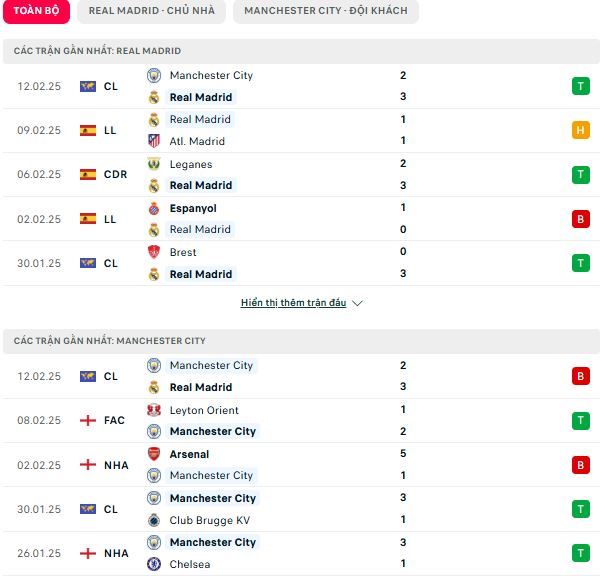Click the Club Brugge KV crest icon
The height and width of the screenshot is (578, 605).
(x=154, y=521)
